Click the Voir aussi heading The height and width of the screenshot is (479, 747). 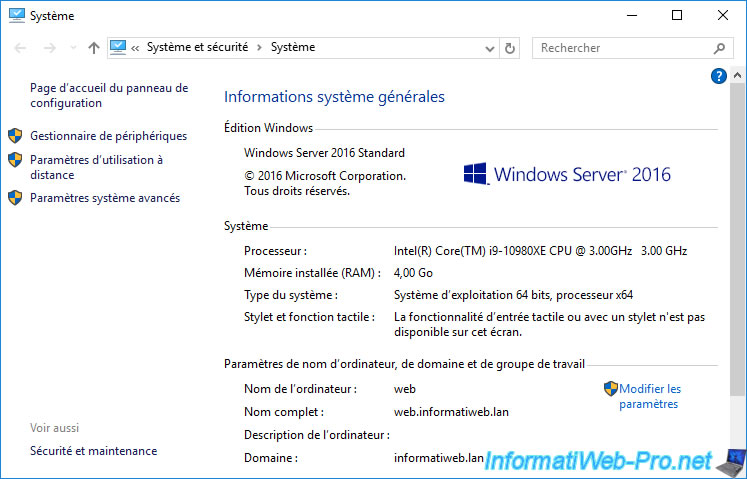point(54,428)
